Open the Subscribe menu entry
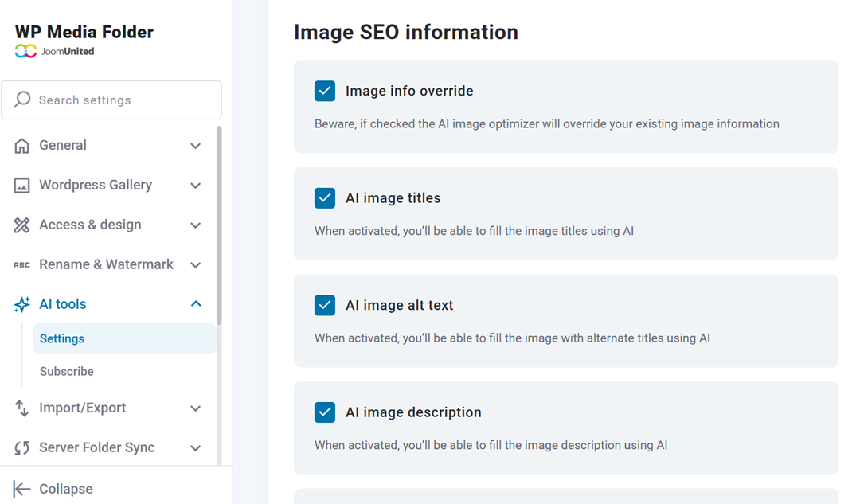The width and height of the screenshot is (860, 504). pyautogui.click(x=66, y=371)
